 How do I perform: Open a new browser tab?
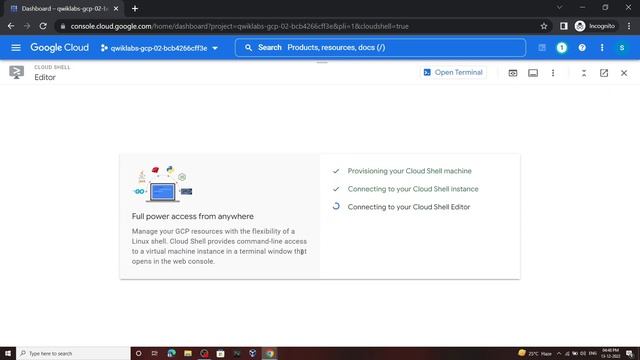[x=135, y=9]
